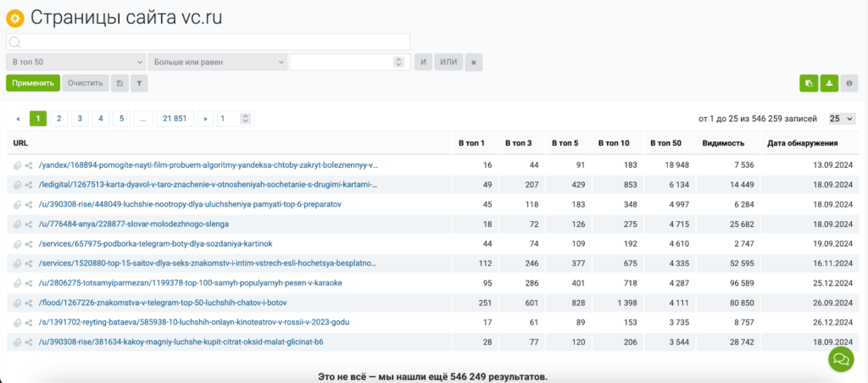Click the orange gear icon beside the page title
This screenshot has height=383, width=868.
coord(14,18)
